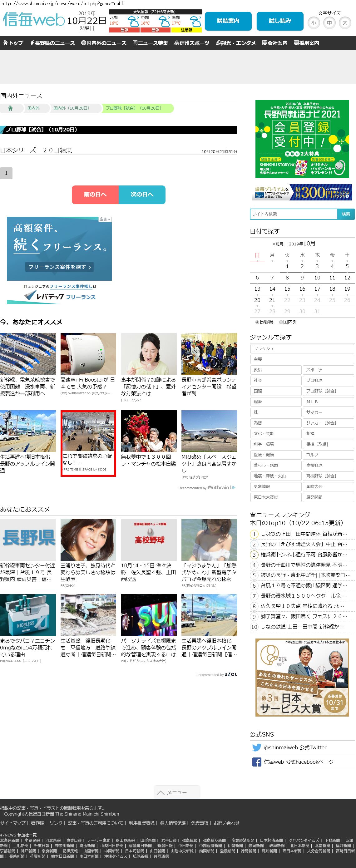Click the 購読案内 button

click(228, 21)
